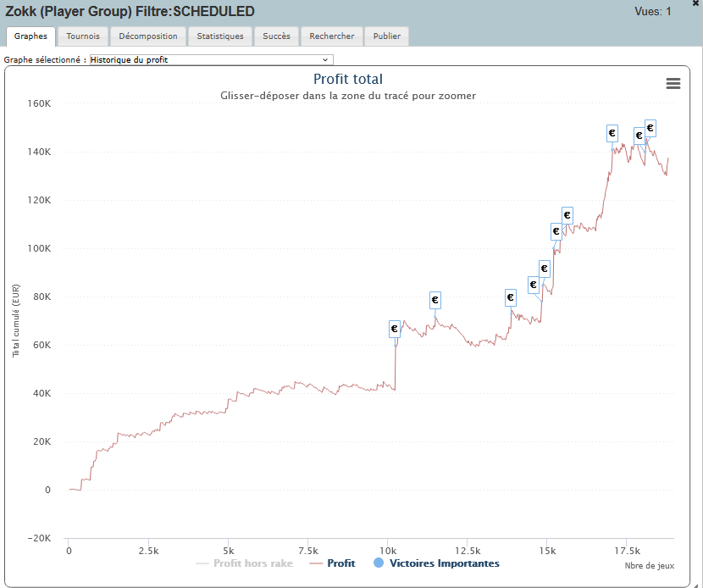Open the Rechercher tab

coord(332,36)
